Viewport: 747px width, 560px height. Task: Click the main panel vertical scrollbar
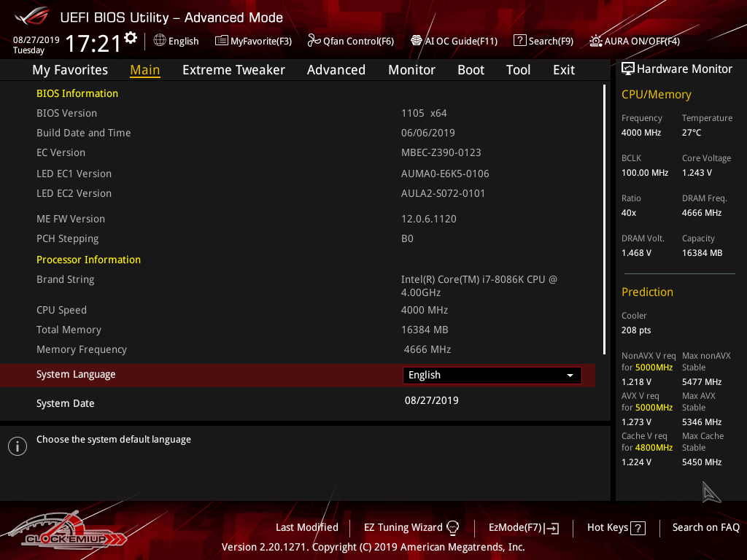pyautogui.click(x=604, y=219)
